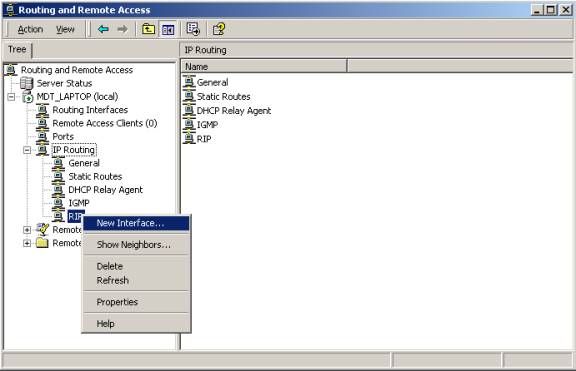Click the yellow folder icon in tree
This screenshot has width=576, height=371.
[42, 243]
